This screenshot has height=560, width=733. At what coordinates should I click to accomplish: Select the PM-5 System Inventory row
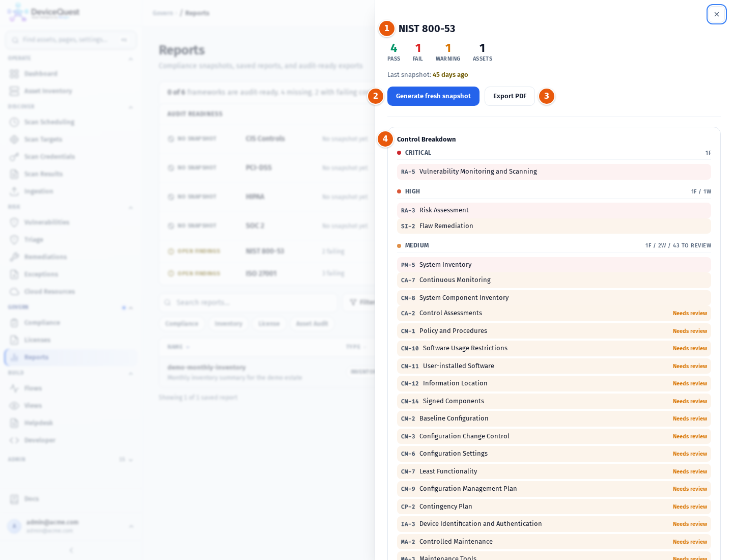point(554,265)
